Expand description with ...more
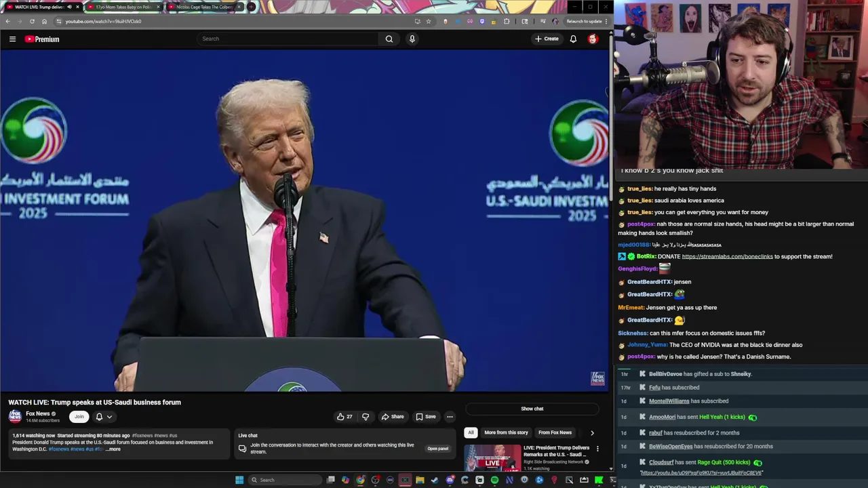868x488 pixels. (x=113, y=449)
